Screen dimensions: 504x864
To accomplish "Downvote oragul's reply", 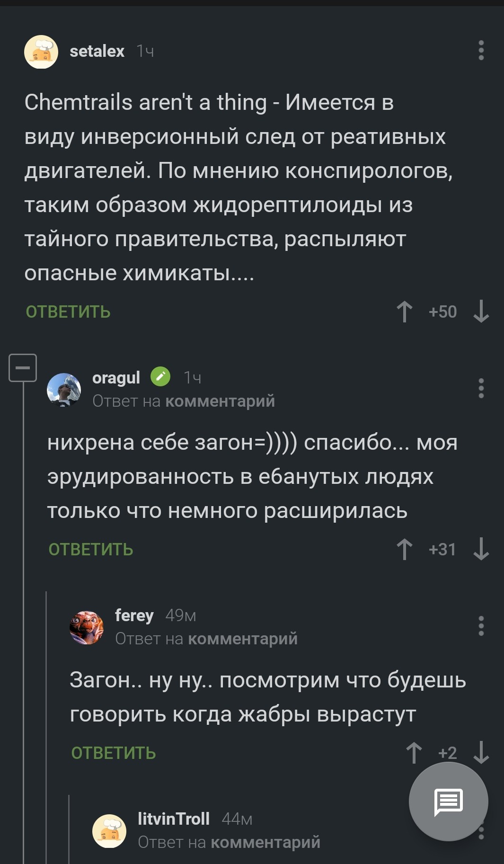I will click(481, 549).
